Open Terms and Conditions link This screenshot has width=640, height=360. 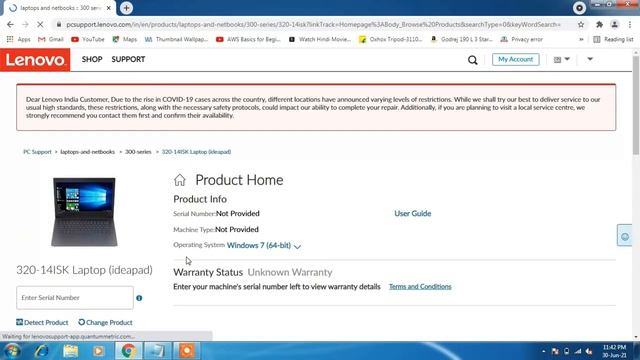coord(420,287)
